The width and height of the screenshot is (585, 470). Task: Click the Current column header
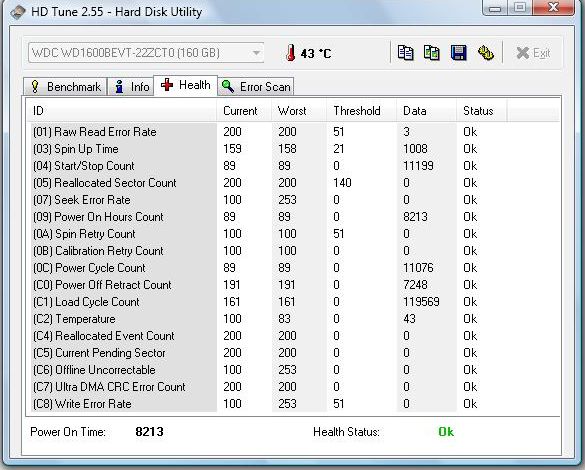(244, 111)
